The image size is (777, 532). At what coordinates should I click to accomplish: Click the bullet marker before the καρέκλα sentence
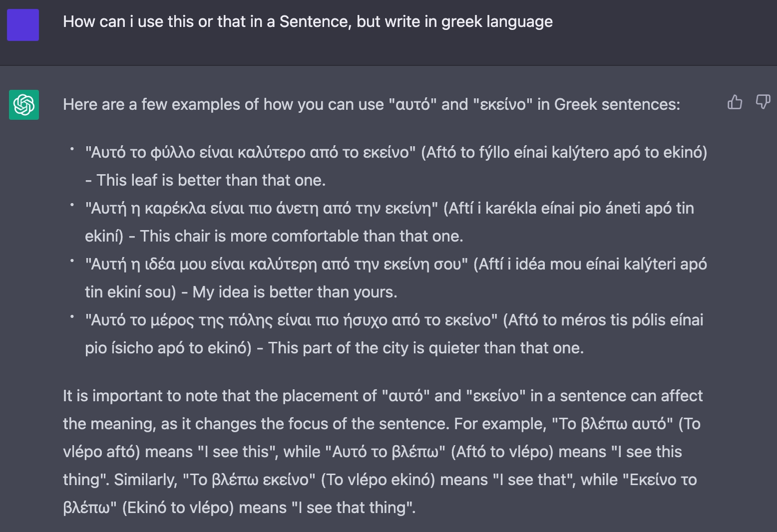tap(72, 205)
